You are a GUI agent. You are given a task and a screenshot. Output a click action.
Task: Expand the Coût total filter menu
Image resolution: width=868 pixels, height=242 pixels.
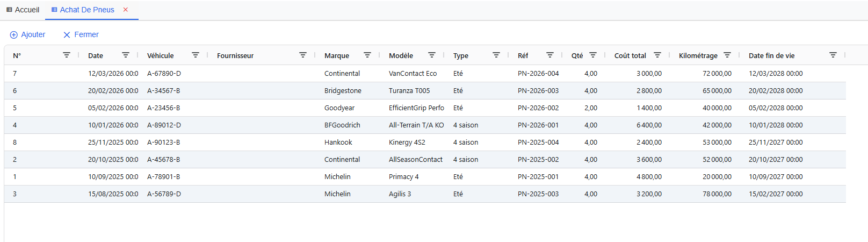tap(657, 55)
